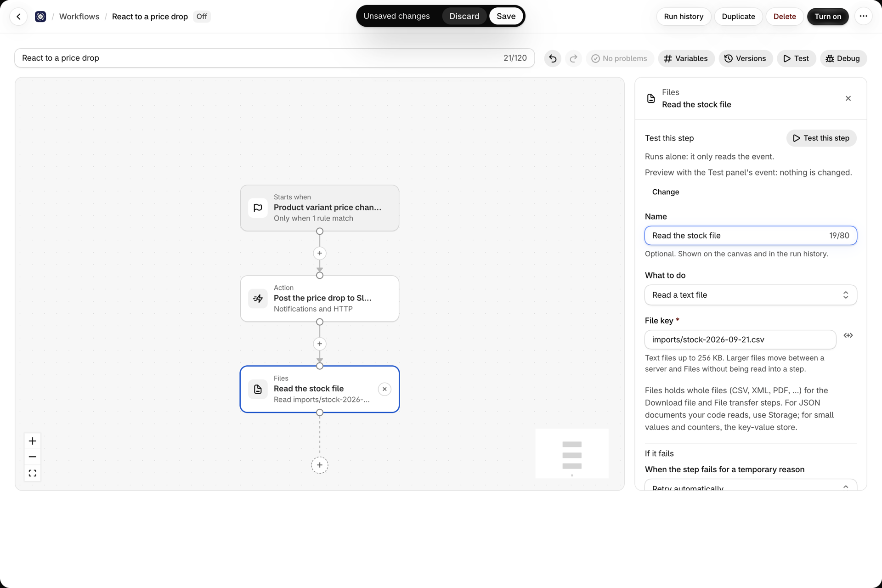This screenshot has height=588, width=882.
Task: Click the Change link for the test event
Action: pos(665,192)
